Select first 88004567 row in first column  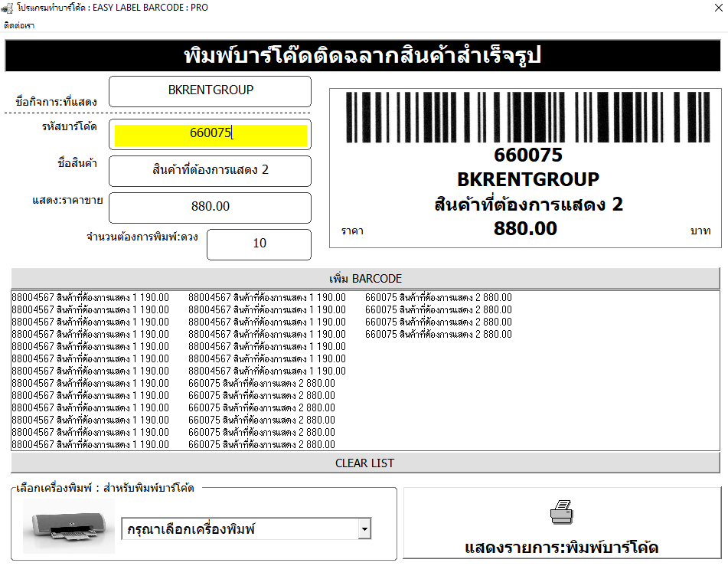coord(90,297)
